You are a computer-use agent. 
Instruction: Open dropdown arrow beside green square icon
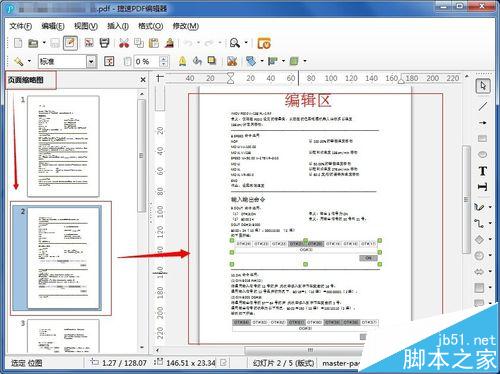pos(305,61)
